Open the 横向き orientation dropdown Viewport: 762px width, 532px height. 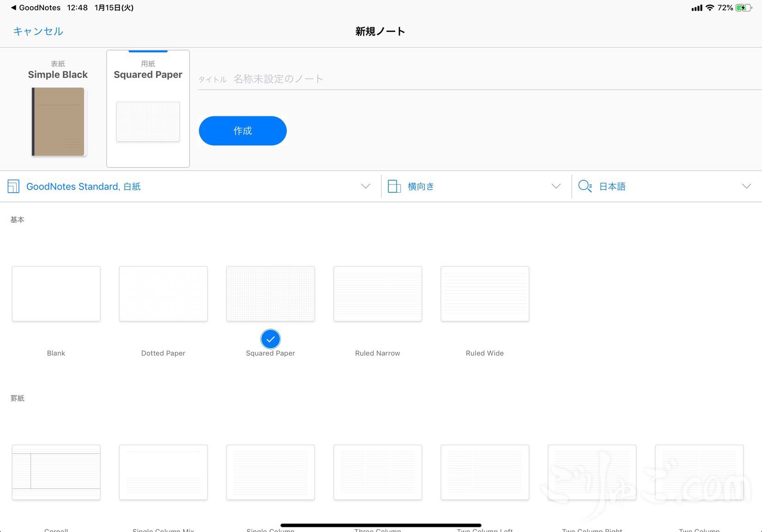[x=556, y=186]
